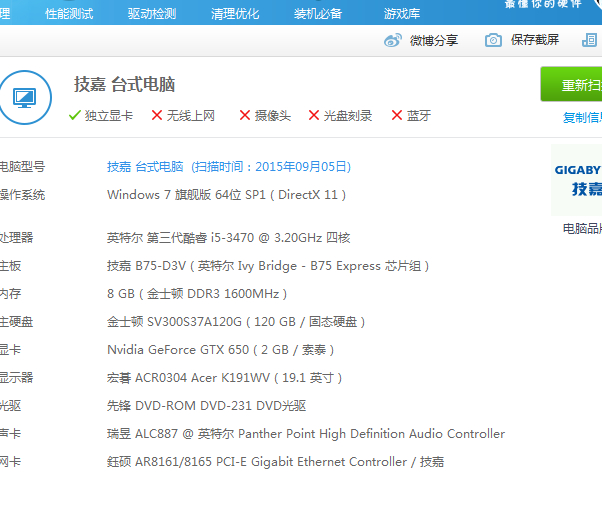
Task: Click the red X beside 光盘刻录
Action: click(x=314, y=115)
